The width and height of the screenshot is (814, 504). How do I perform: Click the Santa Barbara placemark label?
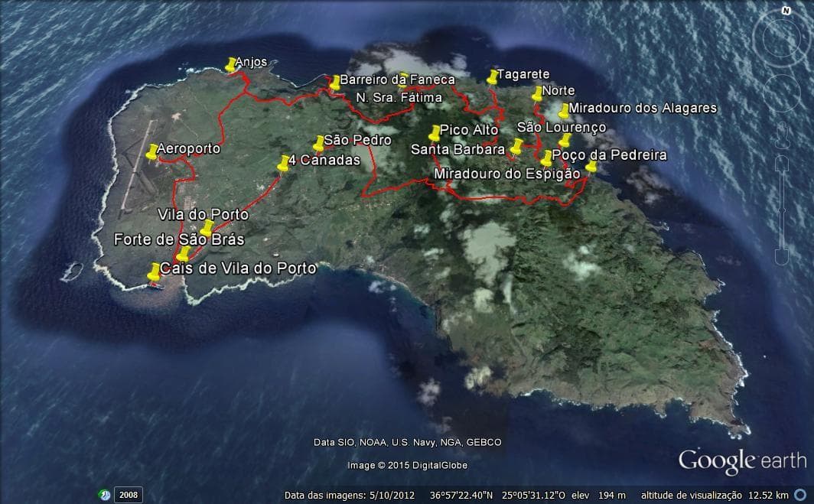click(457, 149)
